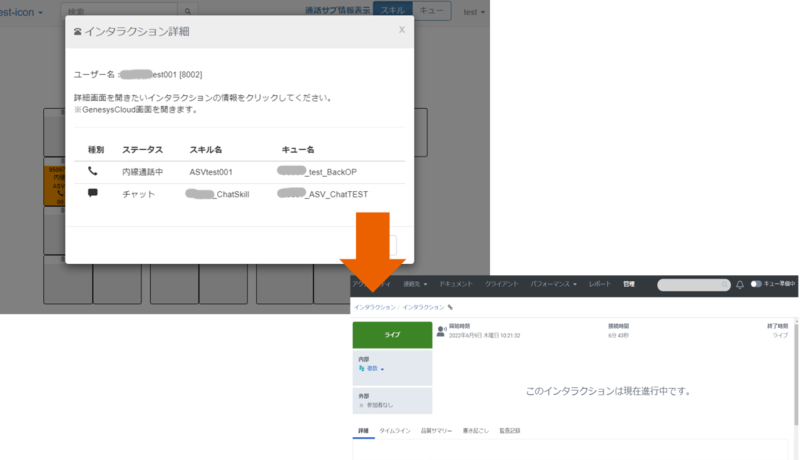Switch to the 書き起こし tab
800x460 pixels.
click(476, 431)
